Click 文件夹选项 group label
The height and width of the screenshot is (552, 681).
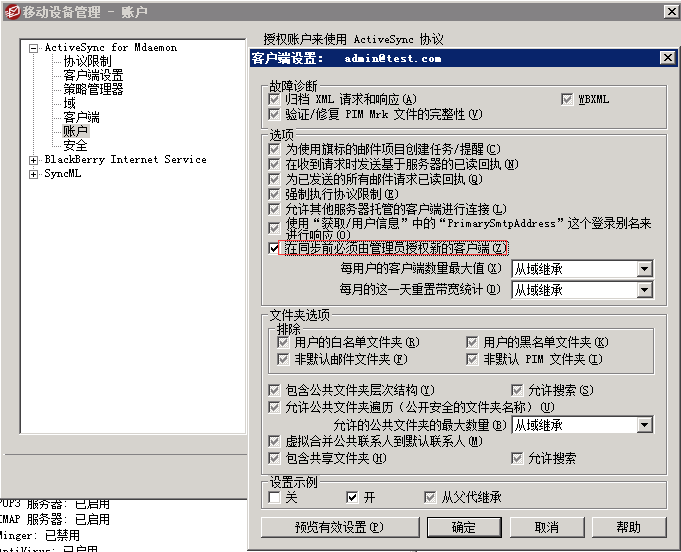pos(299,315)
